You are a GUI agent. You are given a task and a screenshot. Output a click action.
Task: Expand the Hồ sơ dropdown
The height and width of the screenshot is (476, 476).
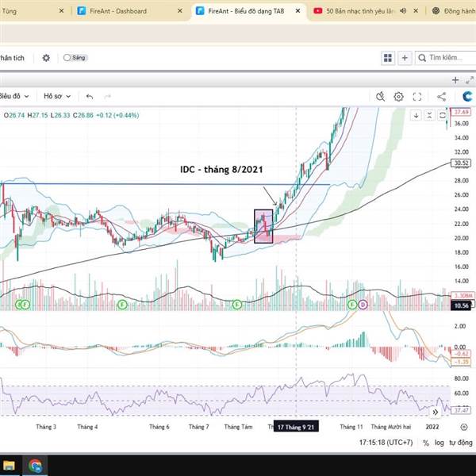point(57,96)
